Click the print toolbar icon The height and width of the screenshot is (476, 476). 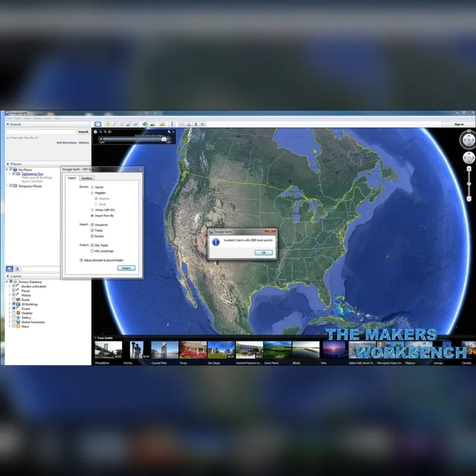click(x=189, y=124)
